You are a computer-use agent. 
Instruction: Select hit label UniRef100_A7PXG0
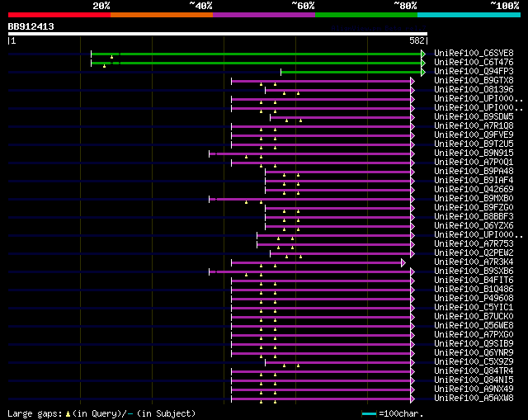[474, 335]
